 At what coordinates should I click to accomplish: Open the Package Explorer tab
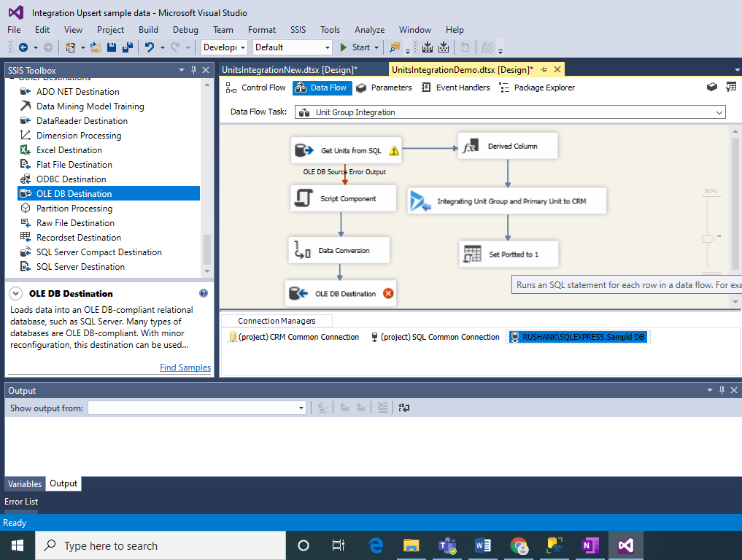point(538,87)
